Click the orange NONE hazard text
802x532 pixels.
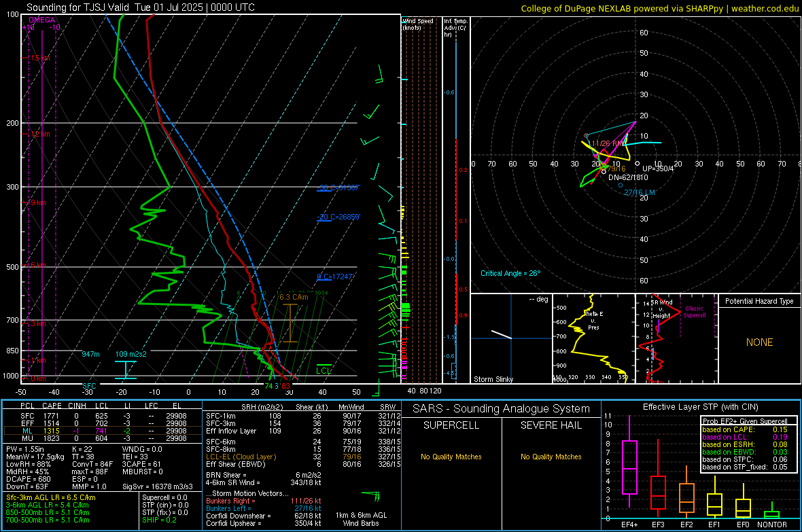(x=760, y=342)
